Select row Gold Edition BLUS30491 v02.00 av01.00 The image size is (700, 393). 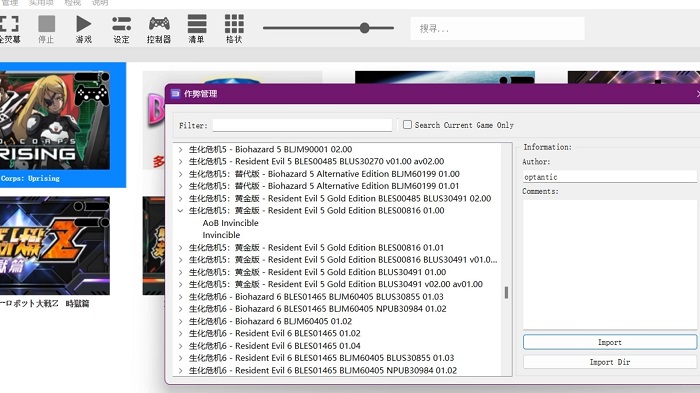point(336,284)
